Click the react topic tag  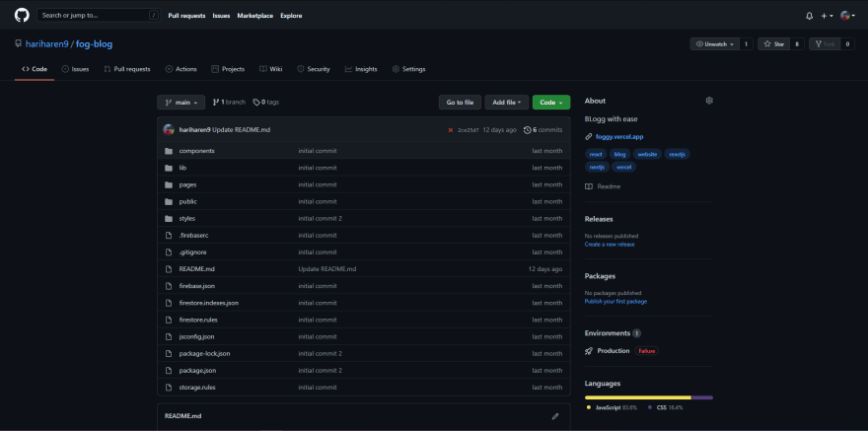(596, 155)
